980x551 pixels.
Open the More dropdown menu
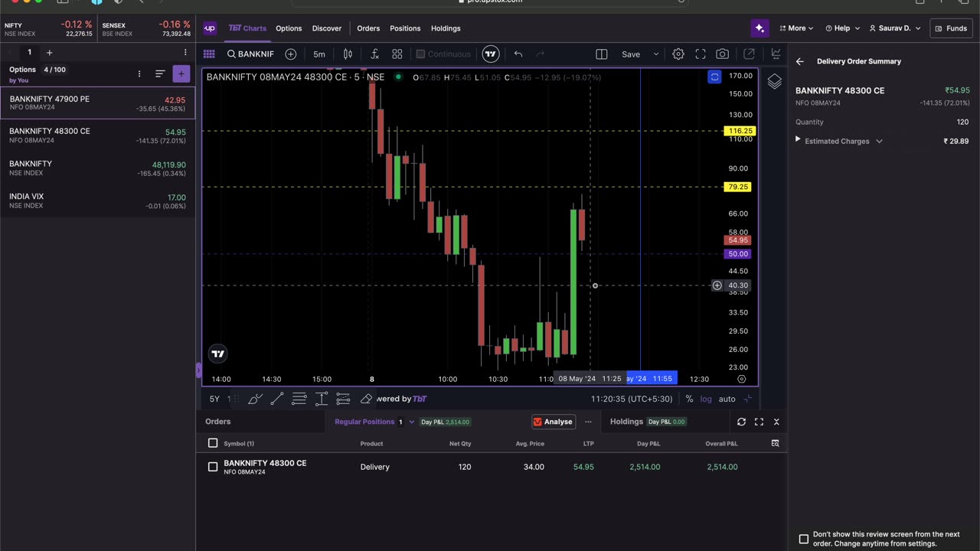coord(797,28)
